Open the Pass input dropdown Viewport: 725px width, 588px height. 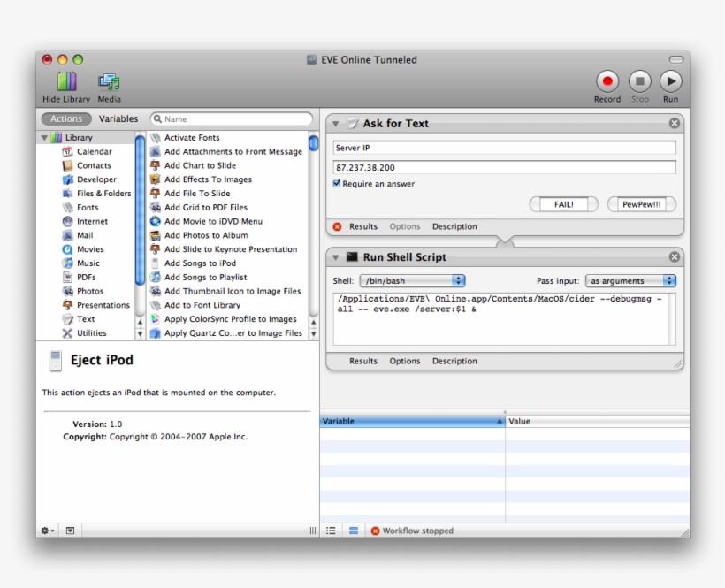pyautogui.click(x=630, y=280)
